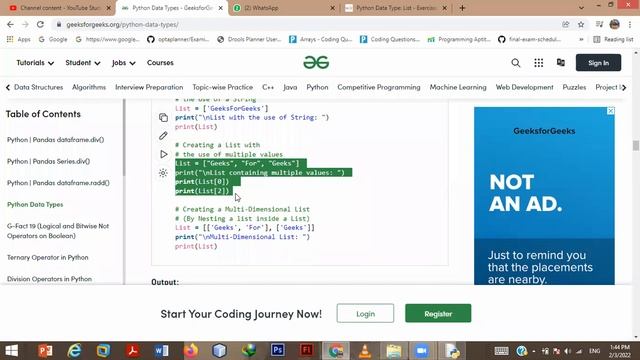Viewport: 640px width, 360px height.
Task: Open the Coding Questions bookmark
Action: tap(390, 39)
